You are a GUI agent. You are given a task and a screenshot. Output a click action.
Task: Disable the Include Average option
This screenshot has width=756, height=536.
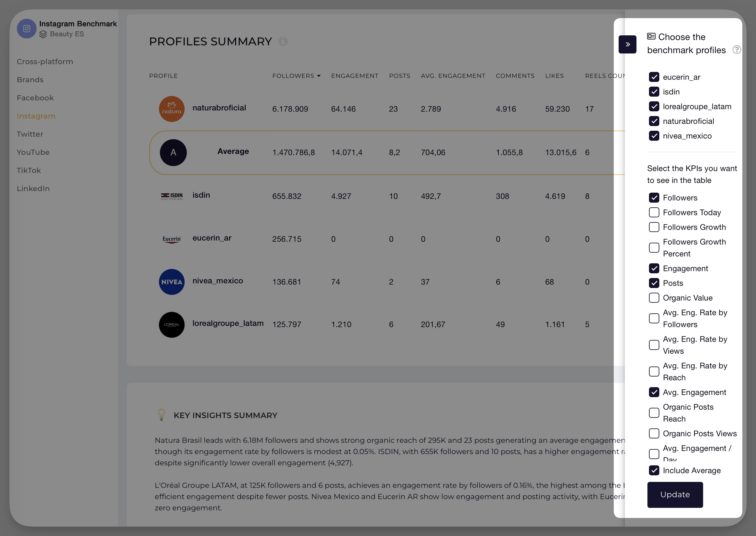coord(654,470)
